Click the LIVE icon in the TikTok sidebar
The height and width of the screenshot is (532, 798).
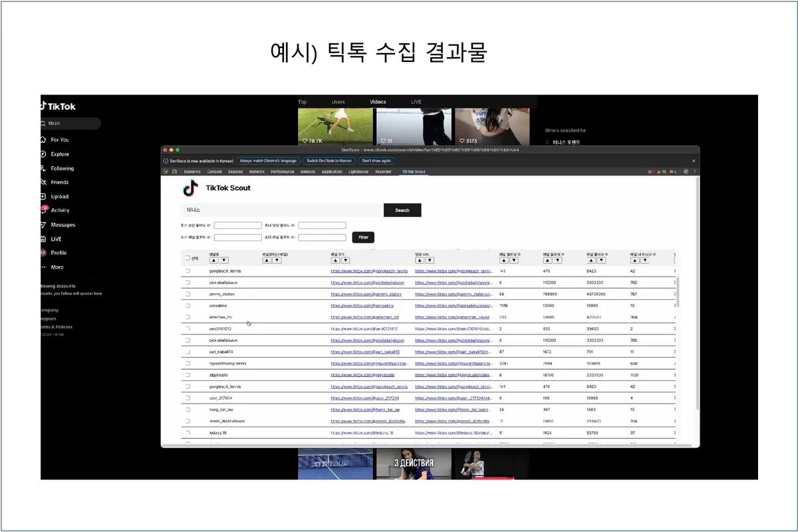(43, 239)
